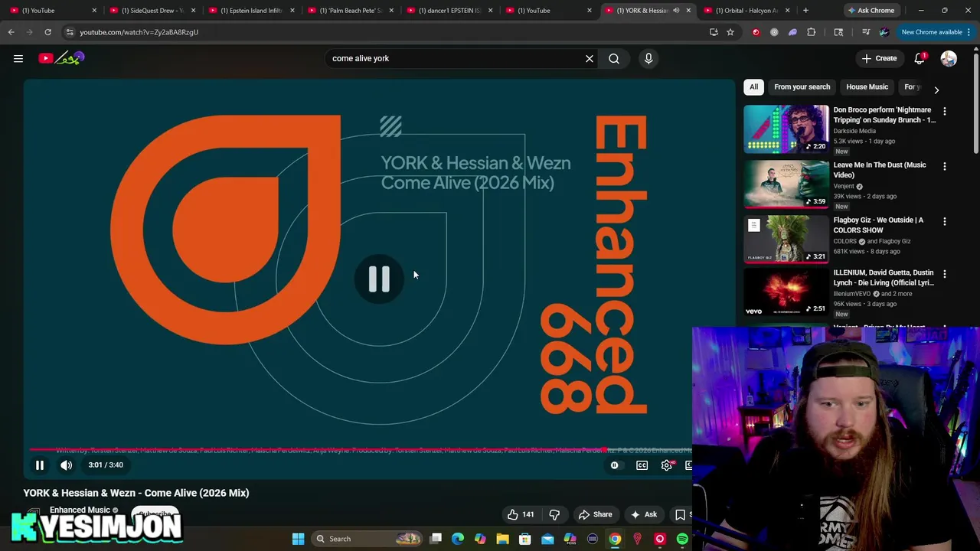Viewport: 980px width, 551px height.
Task: Click the Ask button under the video
Action: click(643, 514)
